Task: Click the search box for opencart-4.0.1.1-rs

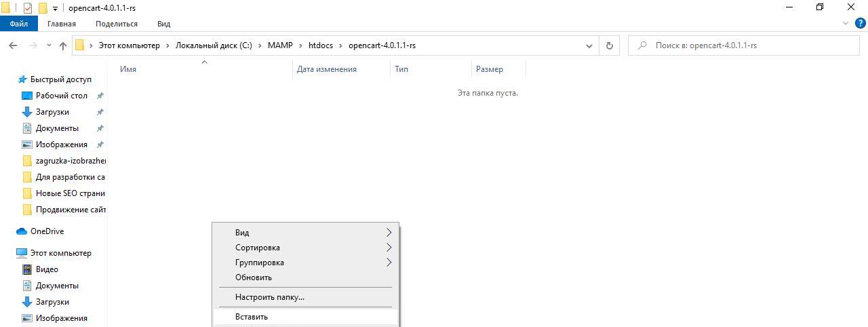Action: click(x=746, y=45)
